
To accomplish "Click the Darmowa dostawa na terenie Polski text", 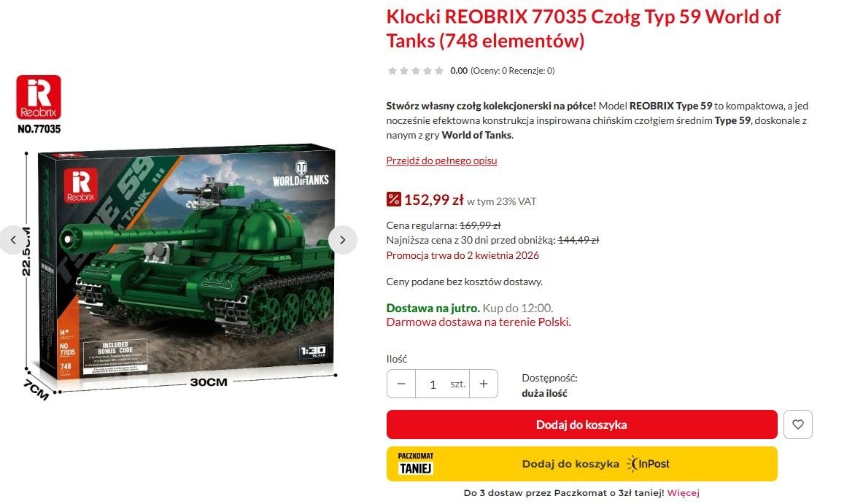I will [479, 322].
